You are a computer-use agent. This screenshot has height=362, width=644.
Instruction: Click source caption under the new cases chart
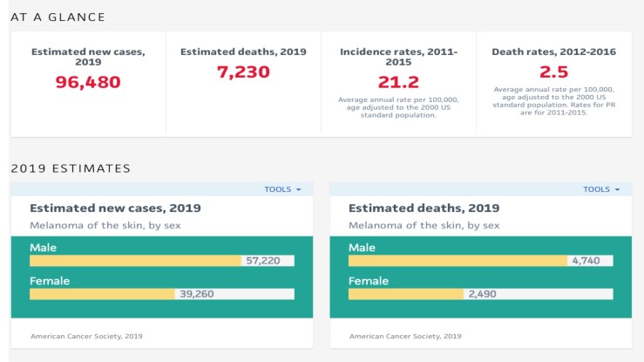click(86, 336)
